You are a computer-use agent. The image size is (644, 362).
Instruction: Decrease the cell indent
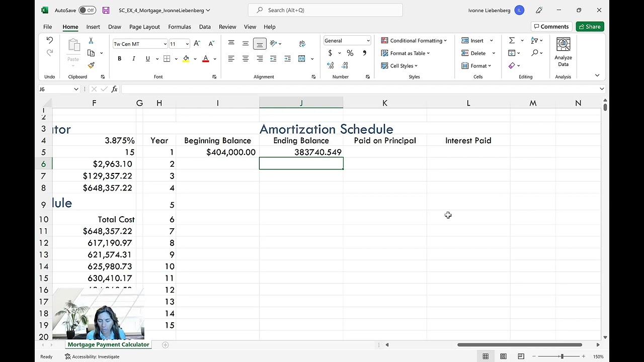(273, 59)
